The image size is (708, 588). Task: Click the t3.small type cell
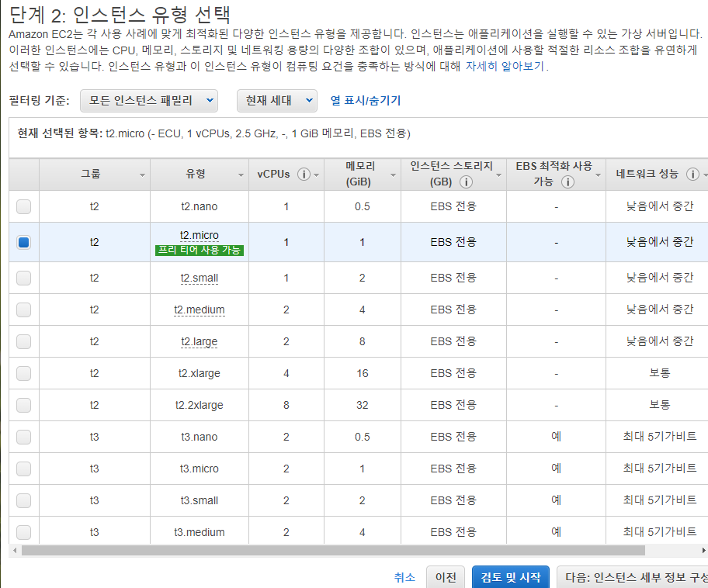tap(199, 500)
